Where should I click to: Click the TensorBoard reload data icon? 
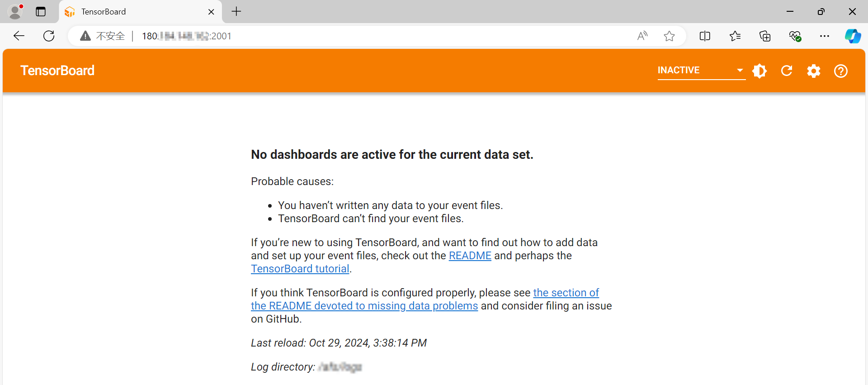tap(787, 71)
